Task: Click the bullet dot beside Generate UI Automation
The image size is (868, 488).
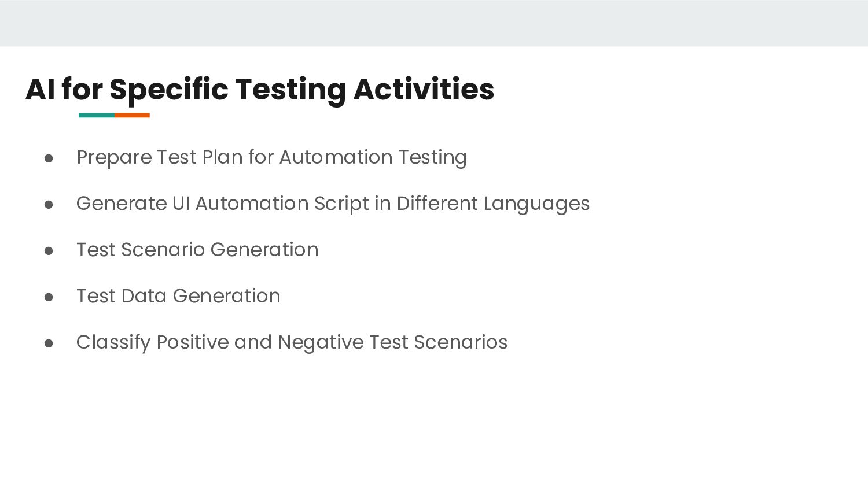Action: click(49, 205)
